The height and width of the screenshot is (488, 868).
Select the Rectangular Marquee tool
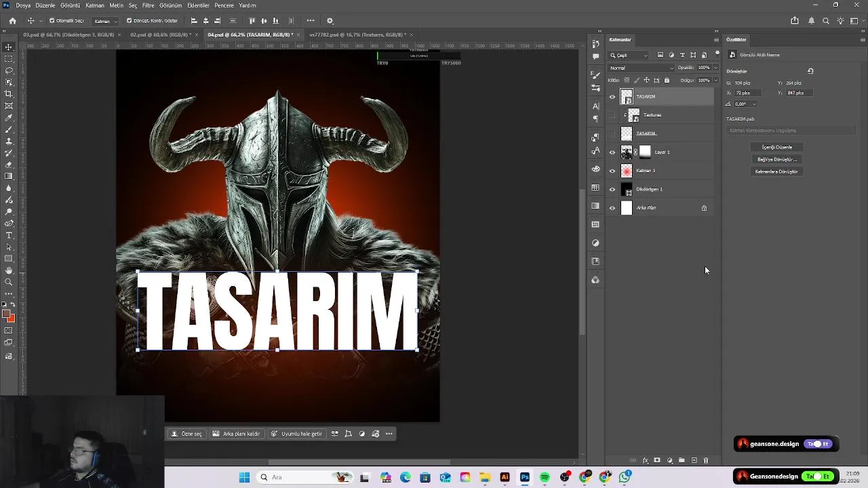pos(9,59)
